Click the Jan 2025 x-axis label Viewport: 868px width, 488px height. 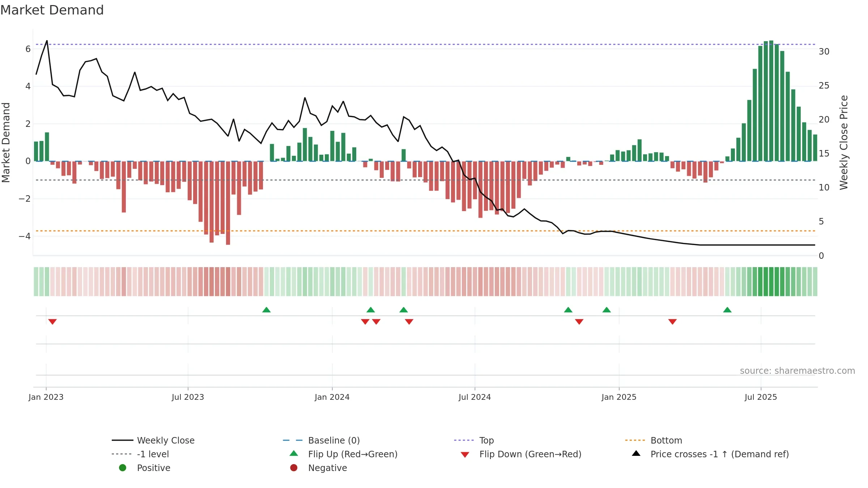point(619,397)
